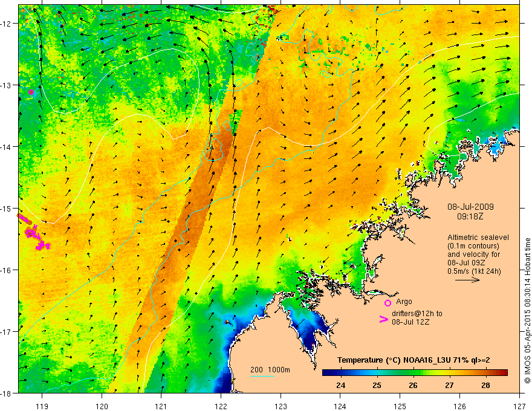This screenshot has height=411, width=532.
Task: Click the magenta Argo circle legend symbol
Action: [x=388, y=303]
